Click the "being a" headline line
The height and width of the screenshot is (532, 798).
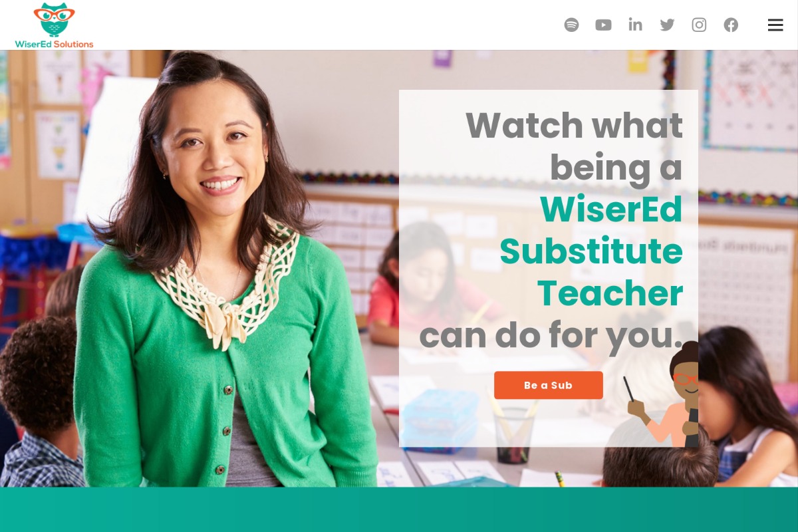[x=616, y=168]
